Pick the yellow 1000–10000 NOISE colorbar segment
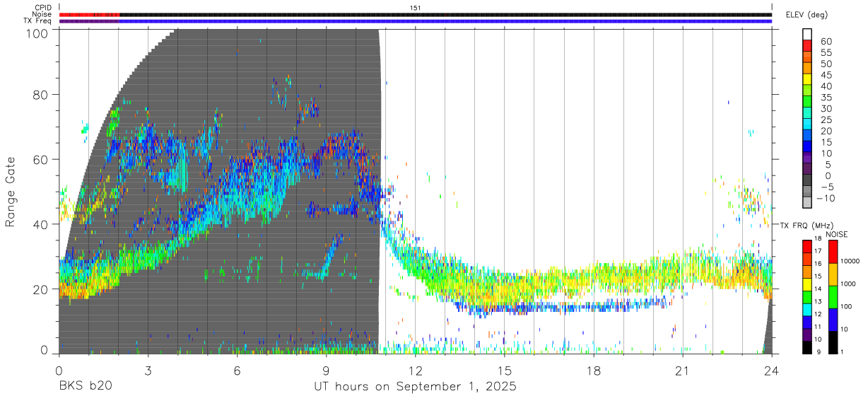The image size is (868, 401). [x=833, y=274]
